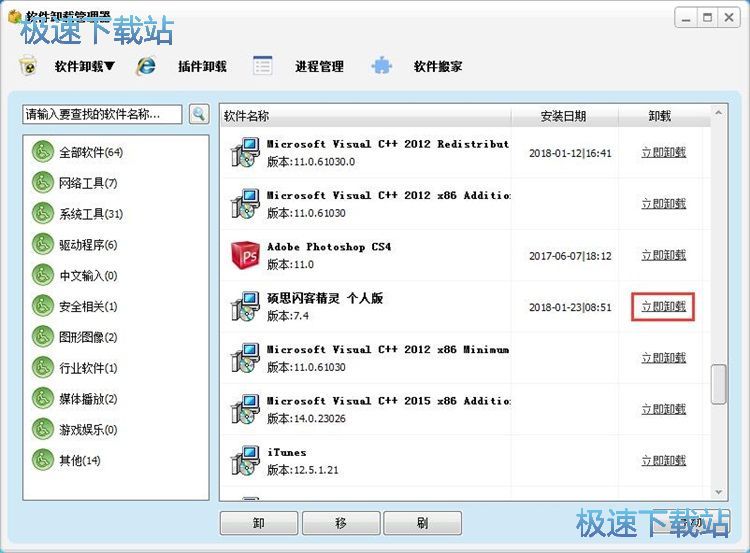Image resolution: width=750 pixels, height=553 pixels.
Task: Click green icon beside 系统工具
Action: (43, 213)
